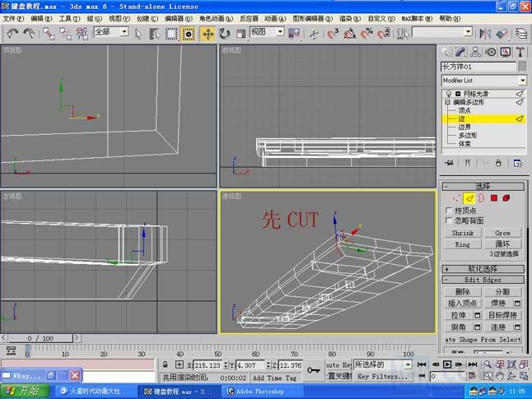Switch to the Motion panel tab
The width and height of the screenshot is (532, 399).
[x=491, y=52]
